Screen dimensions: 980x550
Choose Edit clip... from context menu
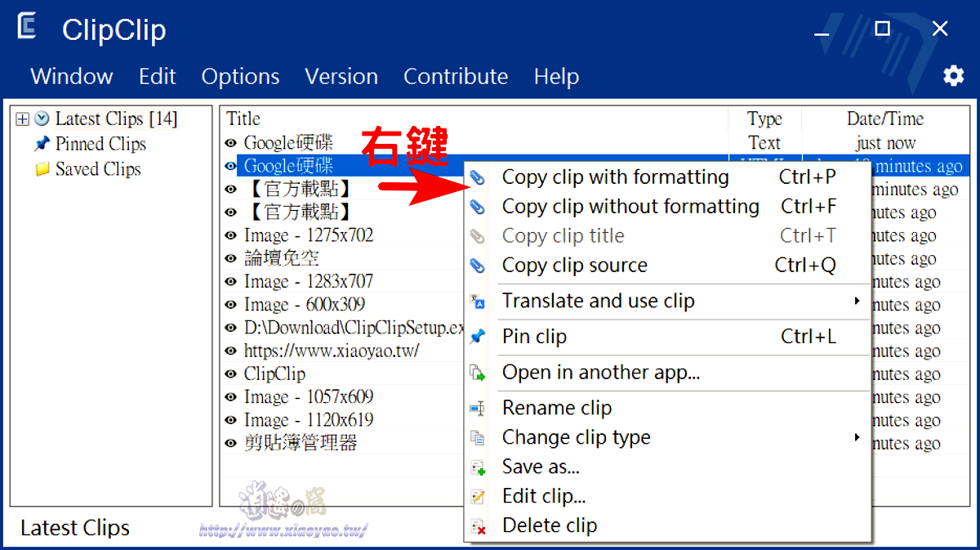click(666, 497)
